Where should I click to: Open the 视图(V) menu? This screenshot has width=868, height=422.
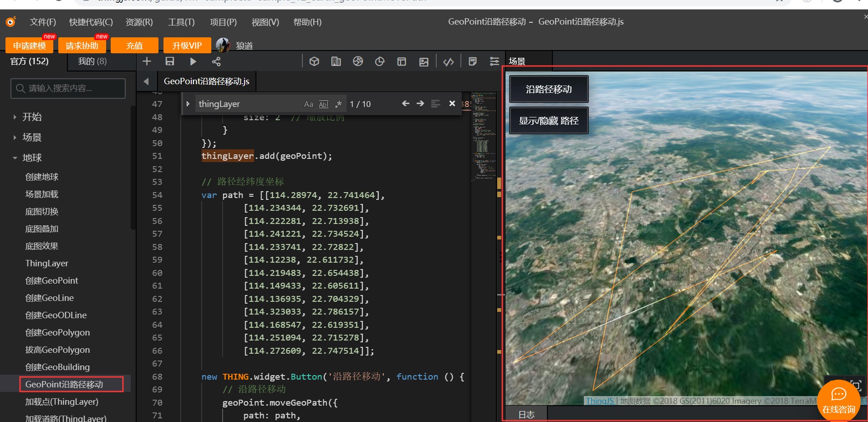point(265,22)
